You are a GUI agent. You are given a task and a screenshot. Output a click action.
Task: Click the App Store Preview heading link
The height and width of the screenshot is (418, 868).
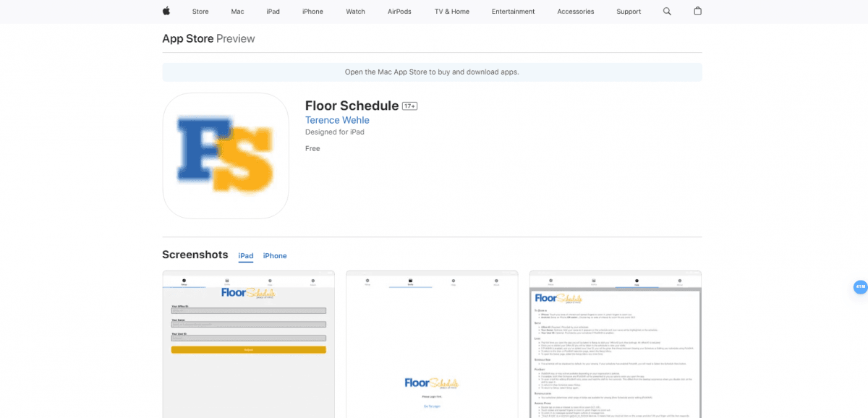208,38
